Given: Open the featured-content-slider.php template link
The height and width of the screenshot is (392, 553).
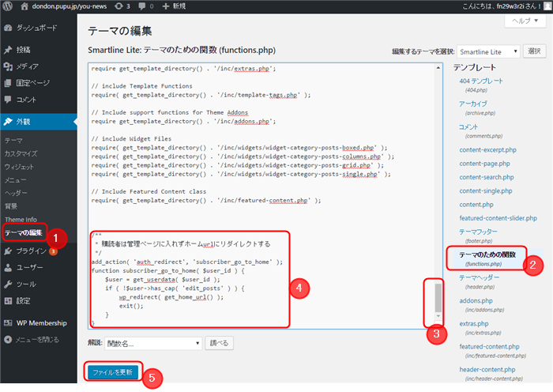Looking at the screenshot, I should click(498, 218).
